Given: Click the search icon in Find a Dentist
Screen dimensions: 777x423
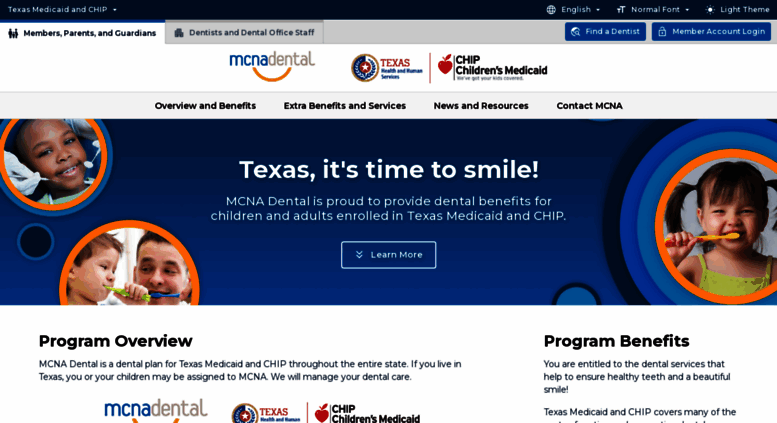Looking at the screenshot, I should pos(575,32).
